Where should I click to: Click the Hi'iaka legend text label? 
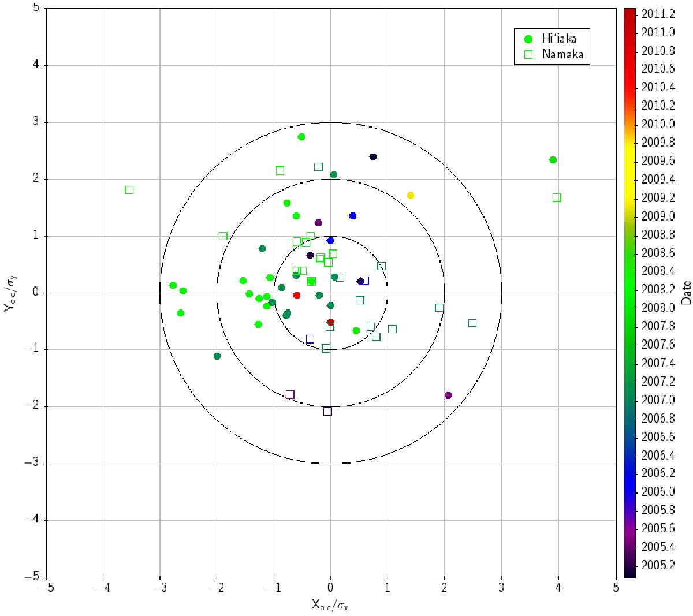coord(558,39)
